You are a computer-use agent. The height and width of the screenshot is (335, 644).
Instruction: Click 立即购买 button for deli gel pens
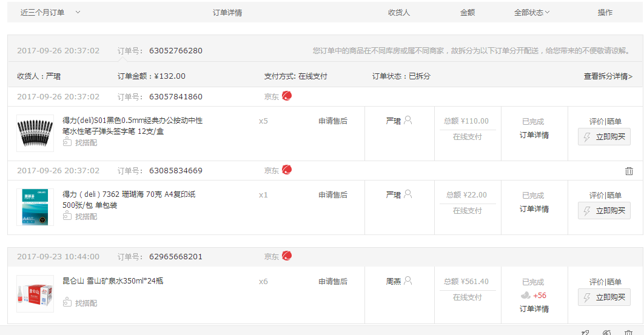click(604, 137)
